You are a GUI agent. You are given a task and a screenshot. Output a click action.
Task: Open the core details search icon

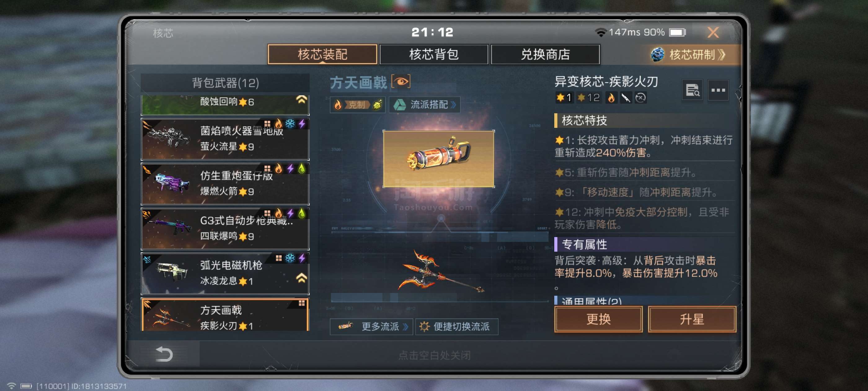coord(692,90)
